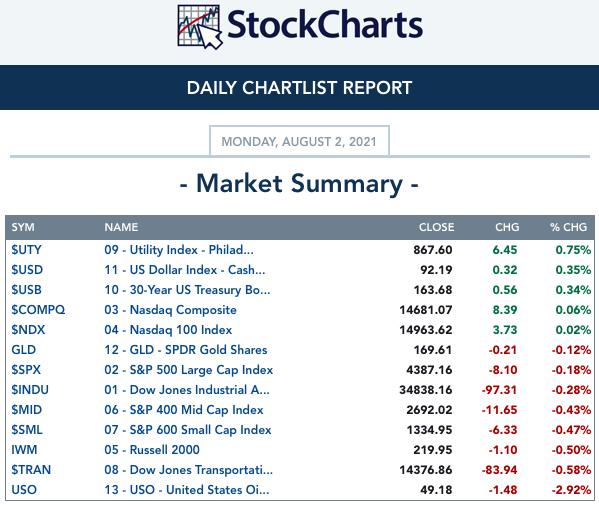Open the Nasdaq Composite chart link
The image size is (599, 505).
coord(170,310)
